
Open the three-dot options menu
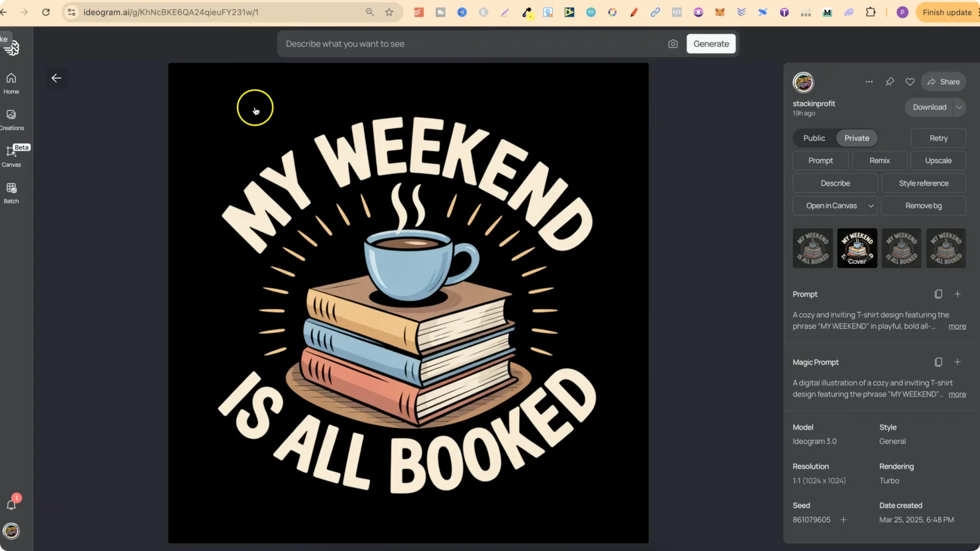click(x=869, y=82)
